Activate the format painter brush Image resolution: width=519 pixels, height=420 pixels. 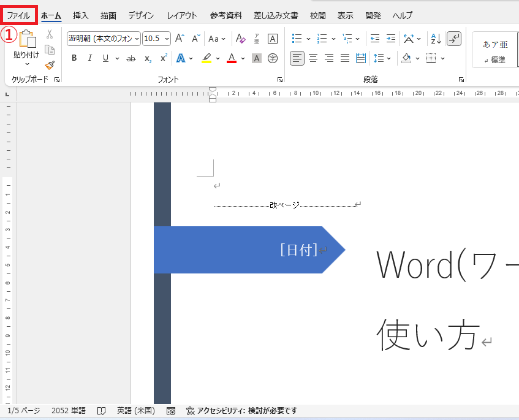[x=50, y=65]
